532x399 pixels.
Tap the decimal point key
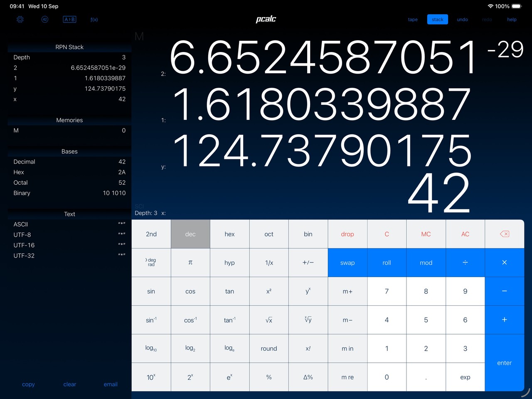pyautogui.click(x=426, y=377)
